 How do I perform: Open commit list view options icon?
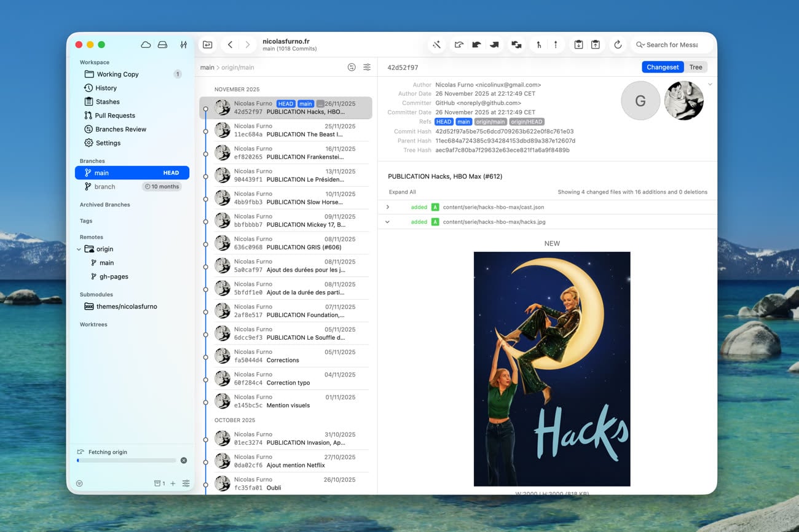(x=367, y=68)
